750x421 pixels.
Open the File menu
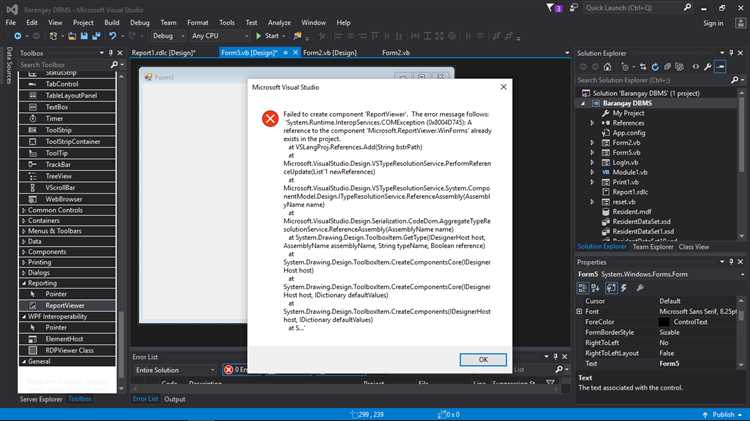click(x=11, y=22)
